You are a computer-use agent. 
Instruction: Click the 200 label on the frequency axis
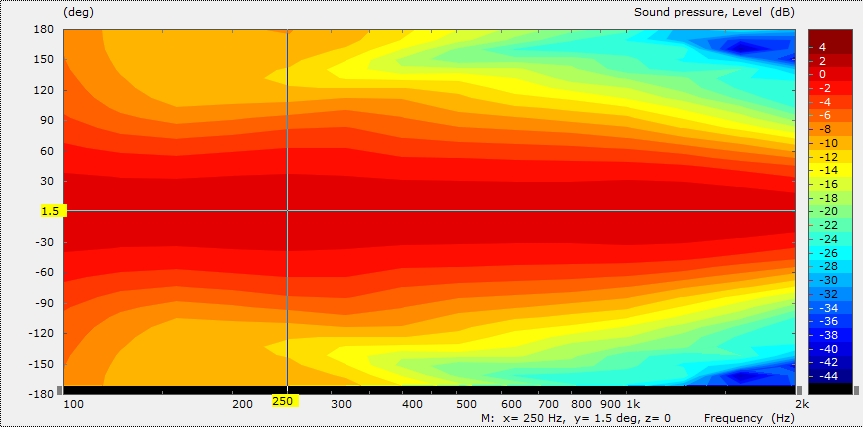(242, 405)
